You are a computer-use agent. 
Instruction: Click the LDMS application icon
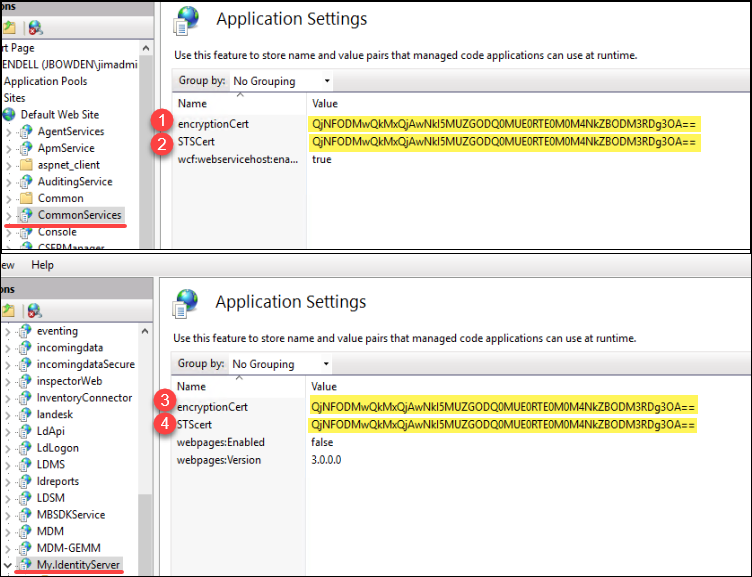coord(26,464)
